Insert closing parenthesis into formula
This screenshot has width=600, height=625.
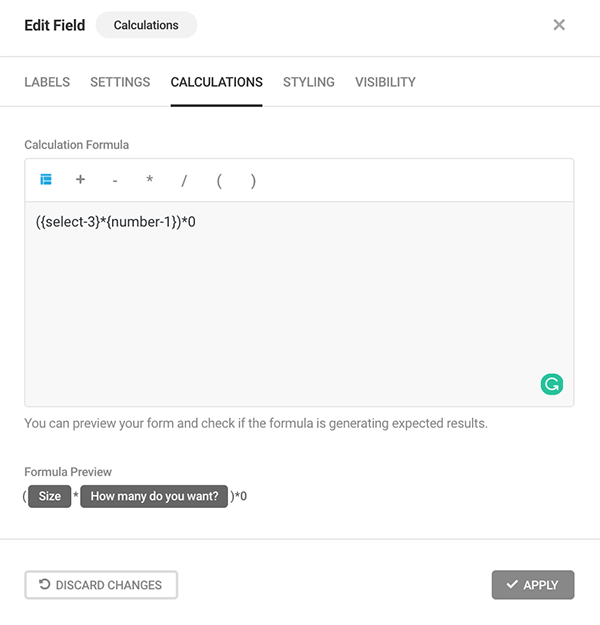(253, 181)
